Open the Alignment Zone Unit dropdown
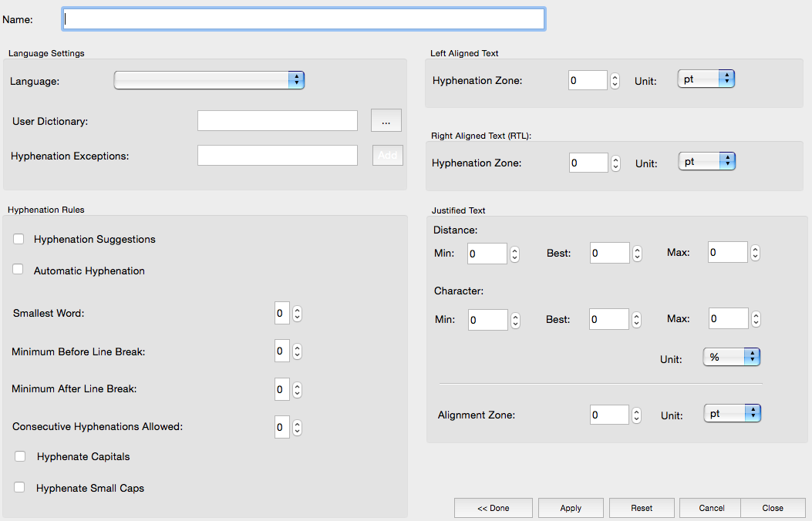812x521 pixels. coord(731,414)
